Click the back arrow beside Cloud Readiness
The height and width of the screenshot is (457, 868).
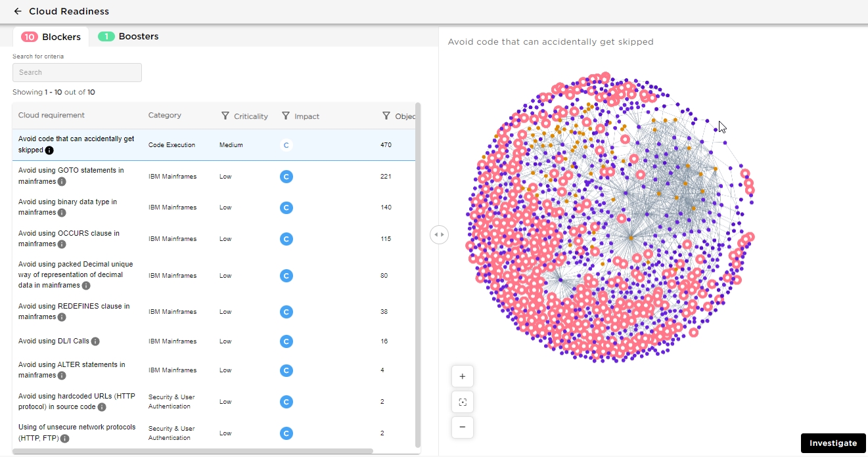click(18, 11)
